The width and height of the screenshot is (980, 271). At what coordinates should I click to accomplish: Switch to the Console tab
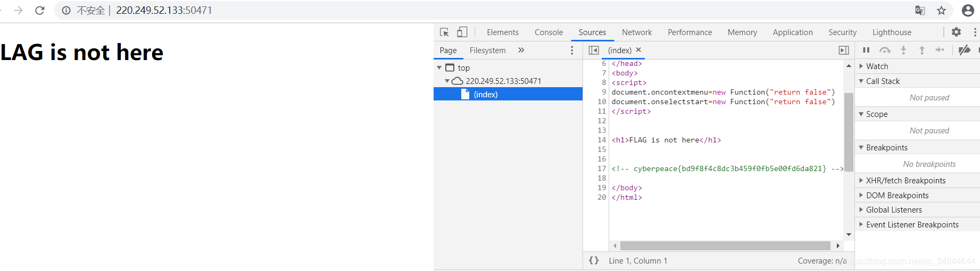pos(549,32)
